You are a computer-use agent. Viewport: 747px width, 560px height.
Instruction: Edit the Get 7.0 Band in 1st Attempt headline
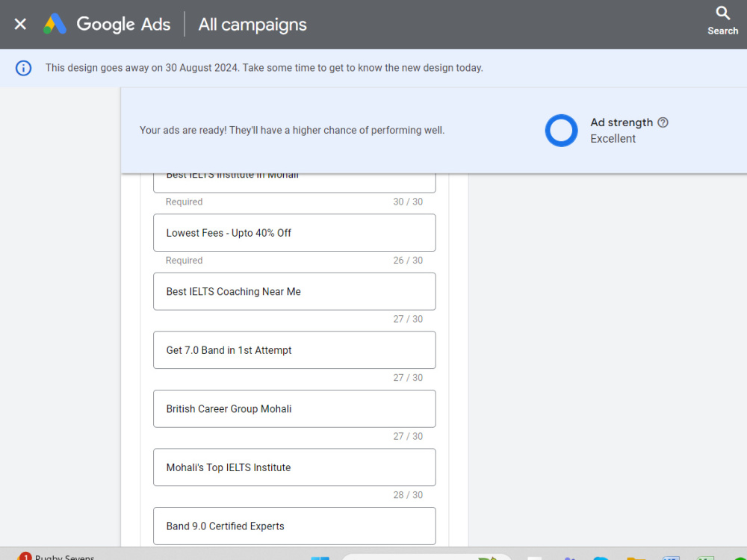pos(294,350)
